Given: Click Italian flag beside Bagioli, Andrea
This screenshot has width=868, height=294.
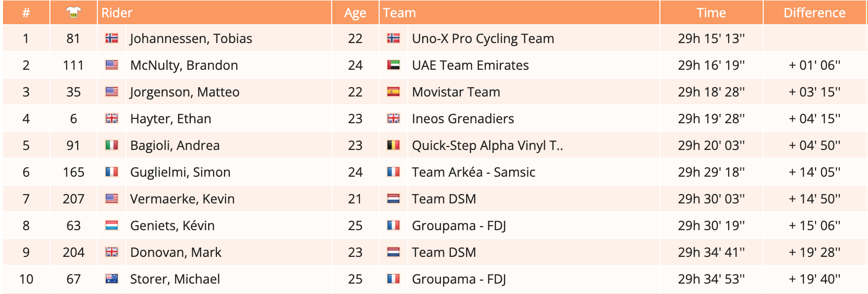Looking at the screenshot, I should point(112,145).
